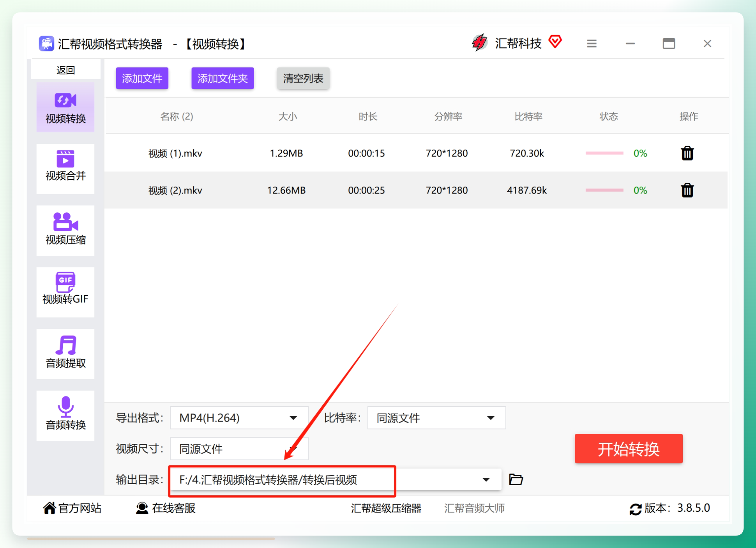Minimize the converter window
This screenshot has width=756, height=548.
(x=630, y=44)
